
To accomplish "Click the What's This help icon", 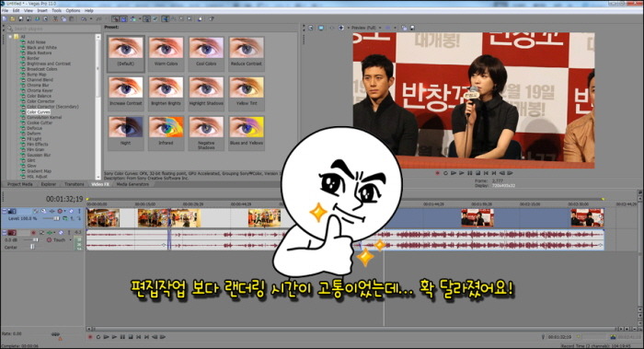I will tap(211, 19).
